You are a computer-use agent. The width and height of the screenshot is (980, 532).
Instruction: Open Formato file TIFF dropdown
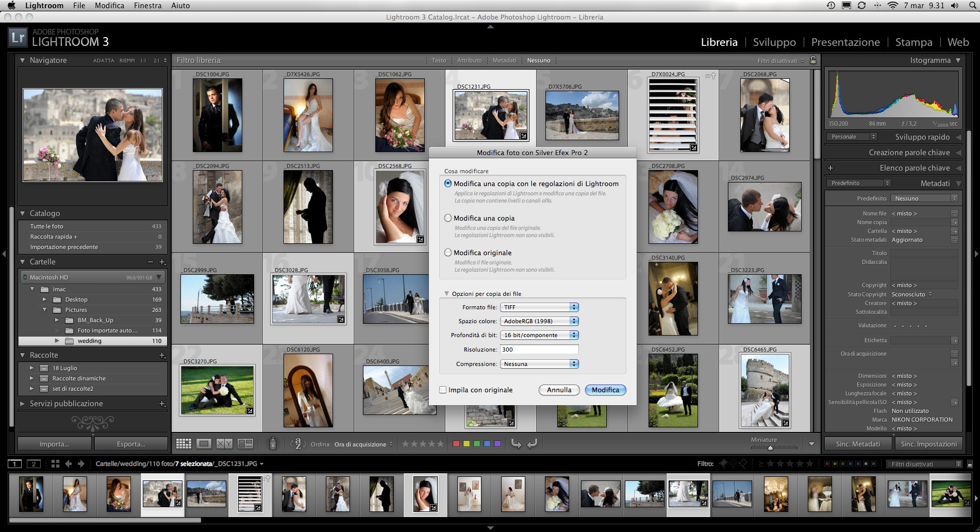[x=539, y=307]
